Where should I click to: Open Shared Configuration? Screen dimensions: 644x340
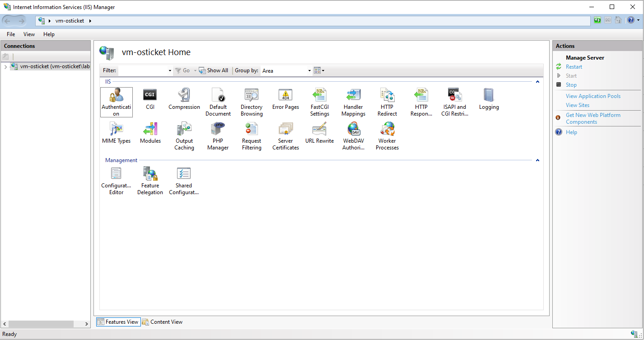pyautogui.click(x=184, y=181)
